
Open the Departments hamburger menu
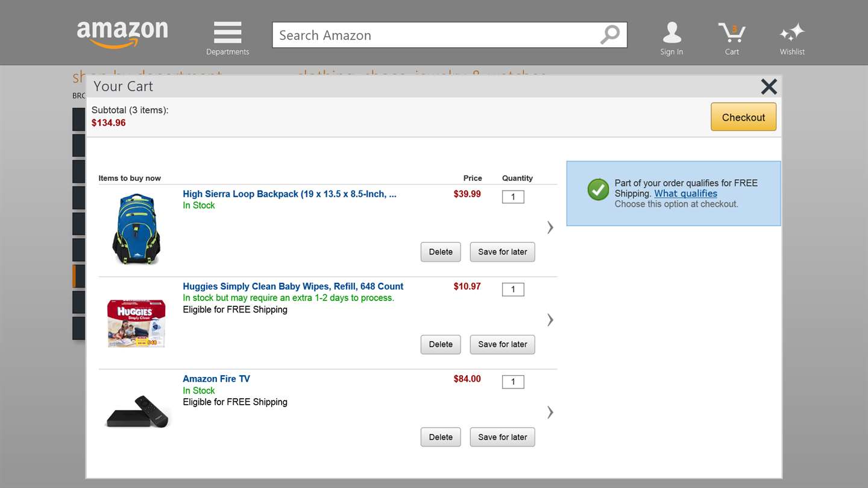(227, 33)
